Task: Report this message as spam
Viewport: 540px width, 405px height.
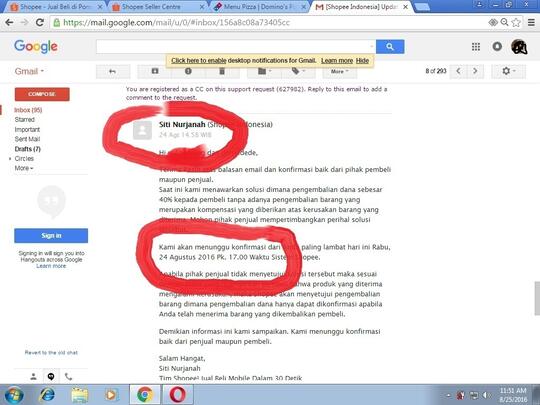Action: [188, 71]
